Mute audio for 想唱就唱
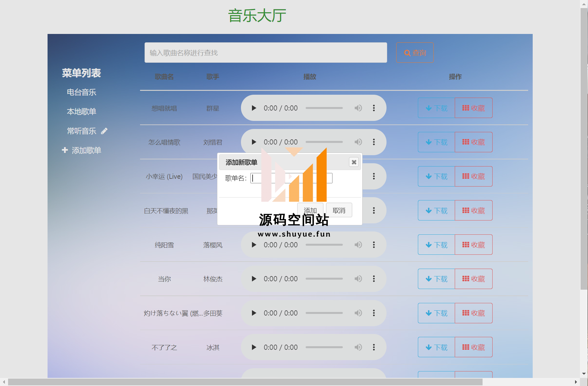This screenshot has width=588, height=386. click(x=358, y=108)
